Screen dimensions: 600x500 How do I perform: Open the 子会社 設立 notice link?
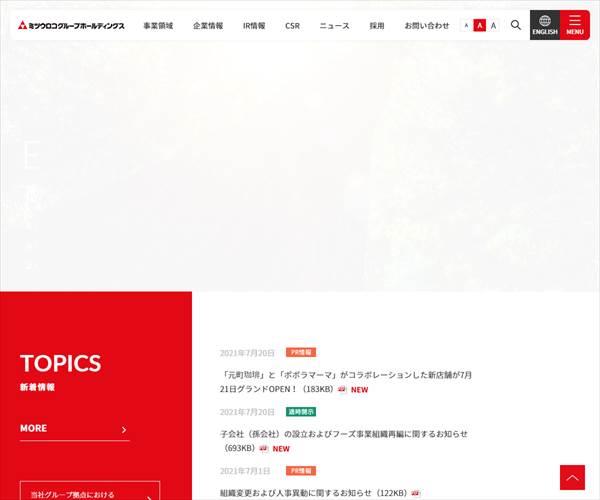click(x=344, y=441)
